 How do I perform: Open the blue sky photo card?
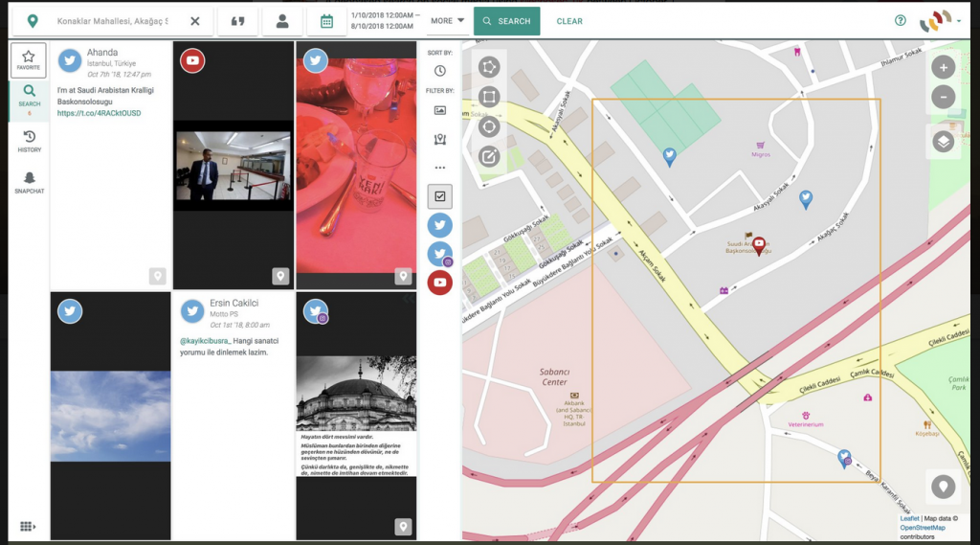(111, 416)
